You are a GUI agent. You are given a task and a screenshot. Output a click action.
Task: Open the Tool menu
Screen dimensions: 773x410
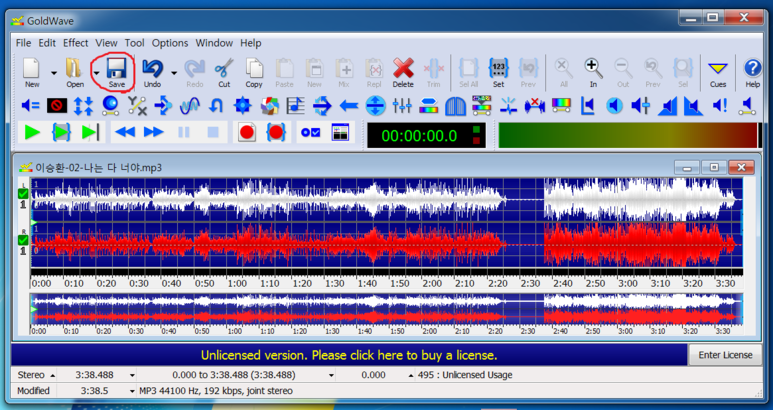pyautogui.click(x=135, y=43)
